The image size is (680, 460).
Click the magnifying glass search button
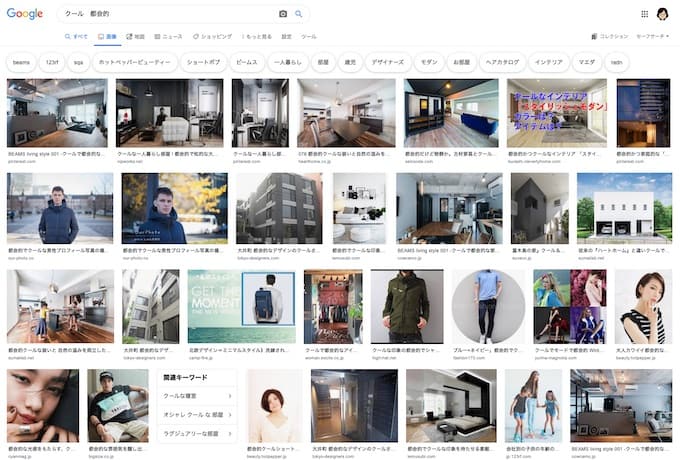tap(298, 14)
